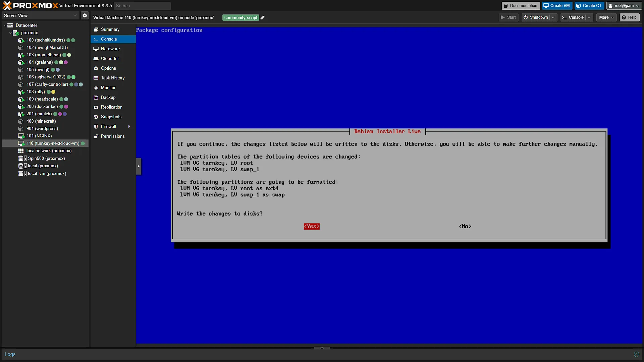Click the Documentation button
The image size is (644, 362).
521,6
